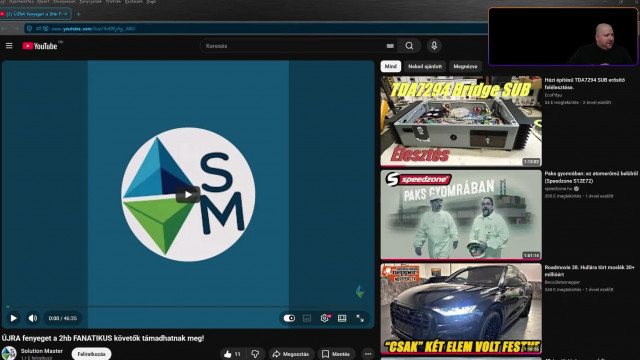Open the Roadmovie Audi video thumbnail
640x360 pixels.
(x=461, y=308)
